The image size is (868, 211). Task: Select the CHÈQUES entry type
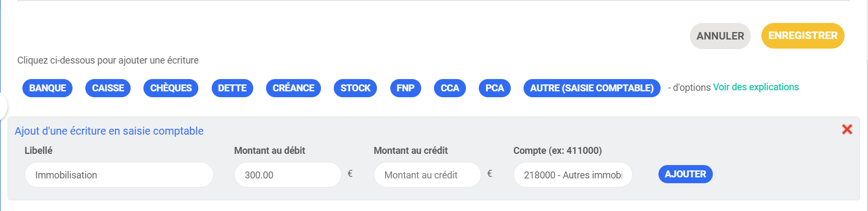[x=171, y=88]
